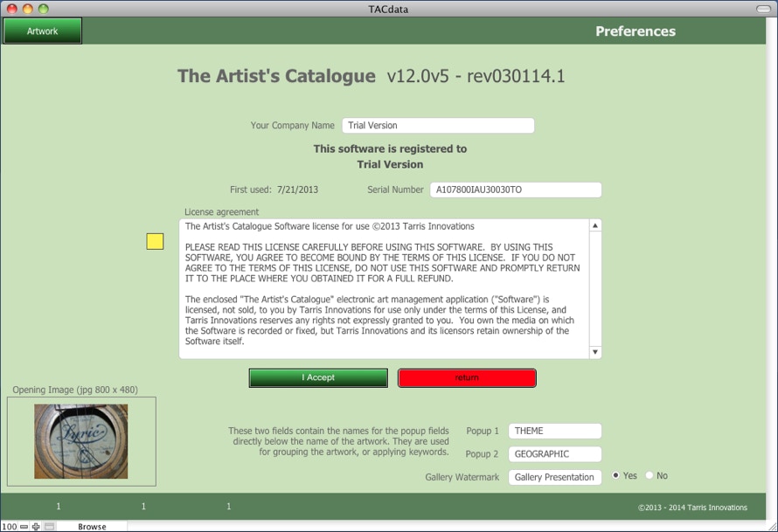Click the zoom level 100 box
The image size is (778, 532).
tap(9, 527)
